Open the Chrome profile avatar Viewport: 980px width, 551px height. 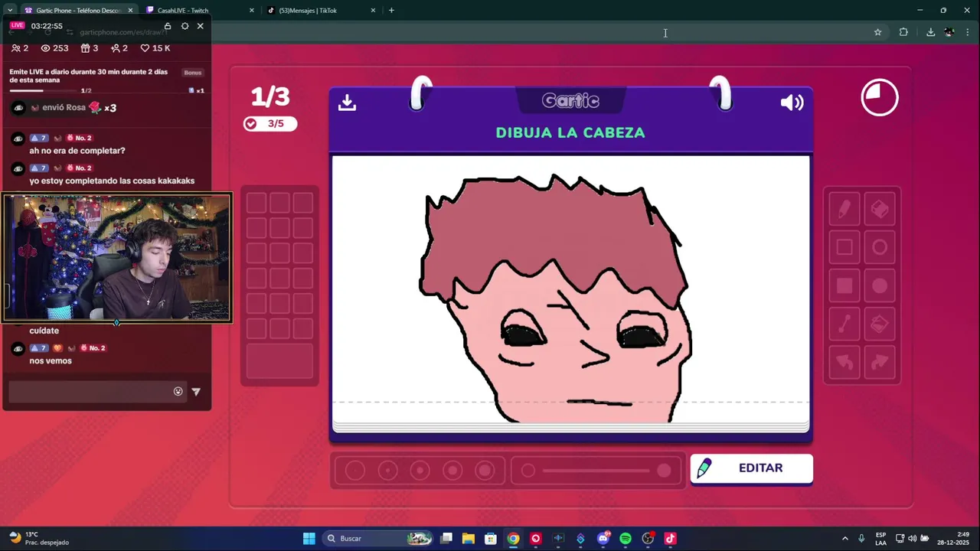[x=949, y=32]
